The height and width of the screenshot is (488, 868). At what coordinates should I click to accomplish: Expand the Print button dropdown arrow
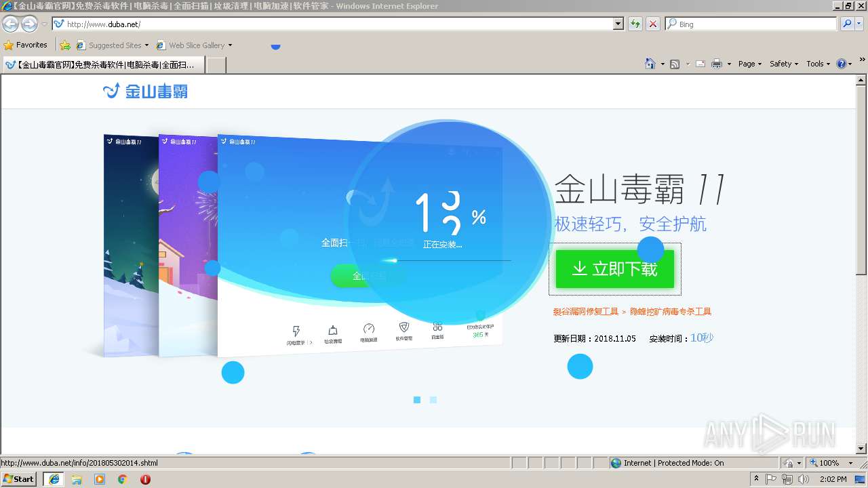pyautogui.click(x=729, y=64)
